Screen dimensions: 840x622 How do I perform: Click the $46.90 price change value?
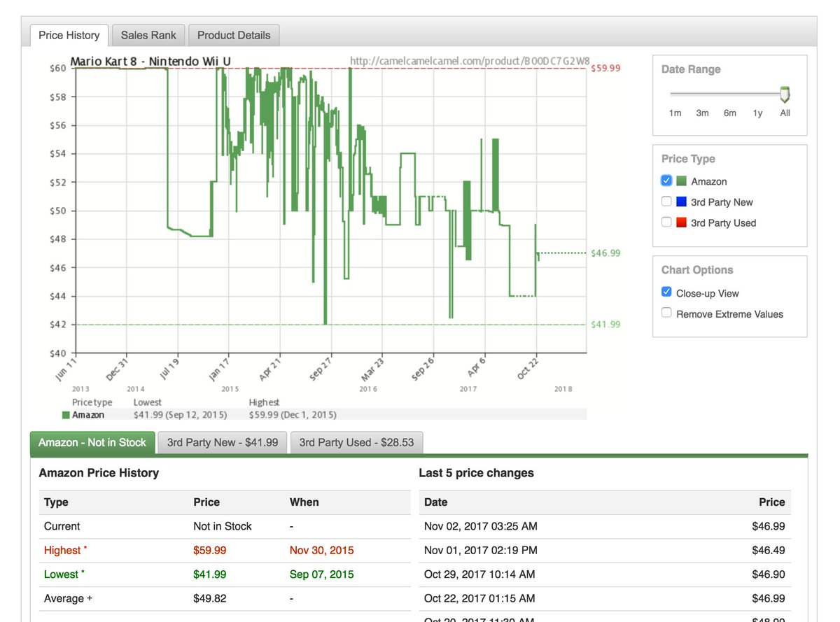769,574
